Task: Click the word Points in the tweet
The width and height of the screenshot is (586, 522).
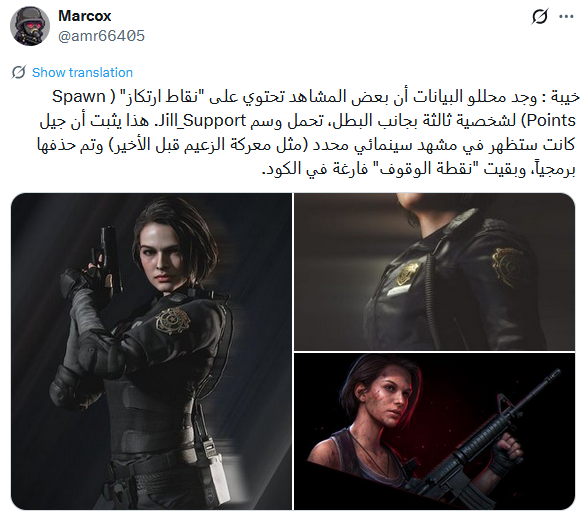Action: tap(551, 121)
